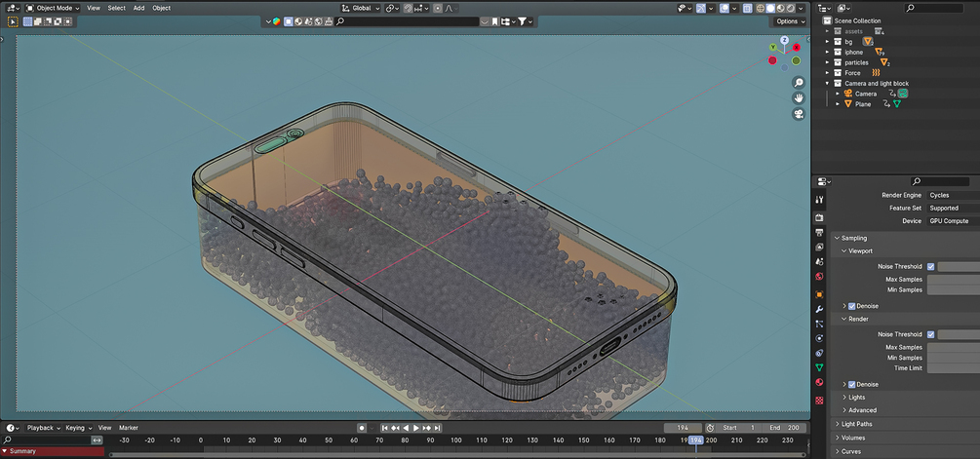
Task: Open the Global transform orientation dropdown
Action: pos(361,8)
